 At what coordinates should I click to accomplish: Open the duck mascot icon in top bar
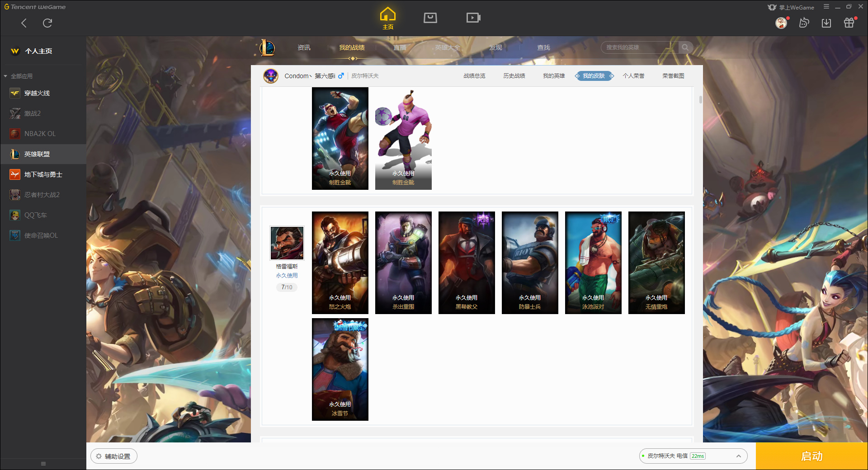[x=804, y=23]
